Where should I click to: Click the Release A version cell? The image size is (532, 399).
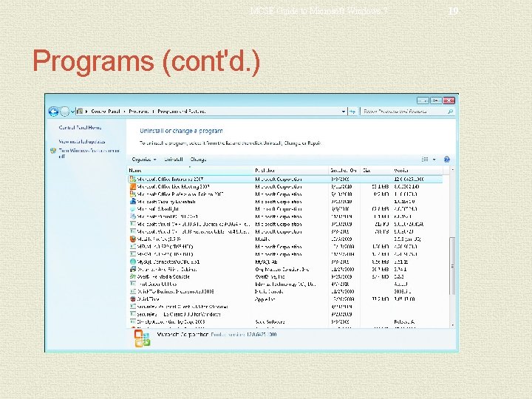[404, 321]
